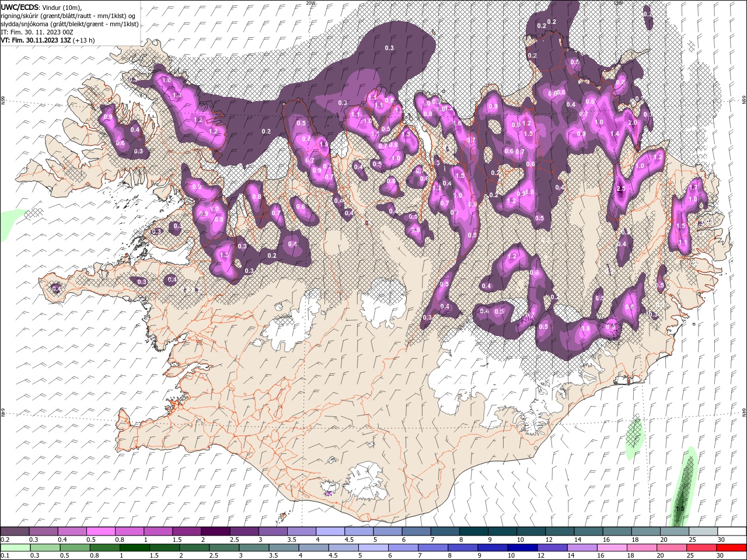Click the "2.5" value on the dark purple map core

pyautogui.click(x=621, y=188)
